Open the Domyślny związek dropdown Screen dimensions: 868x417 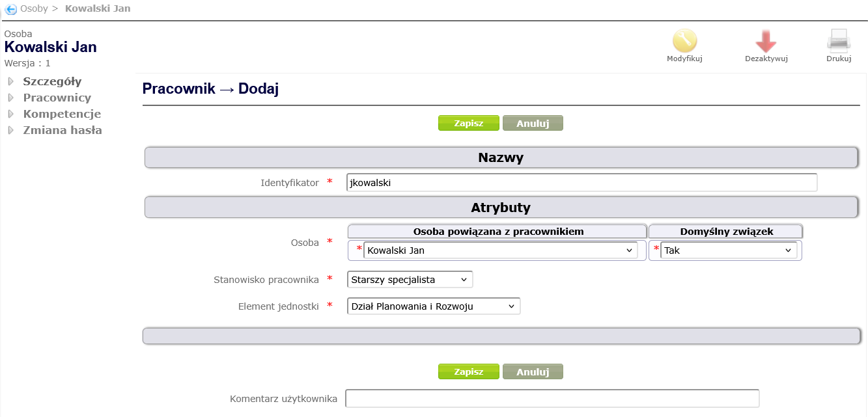(x=729, y=250)
